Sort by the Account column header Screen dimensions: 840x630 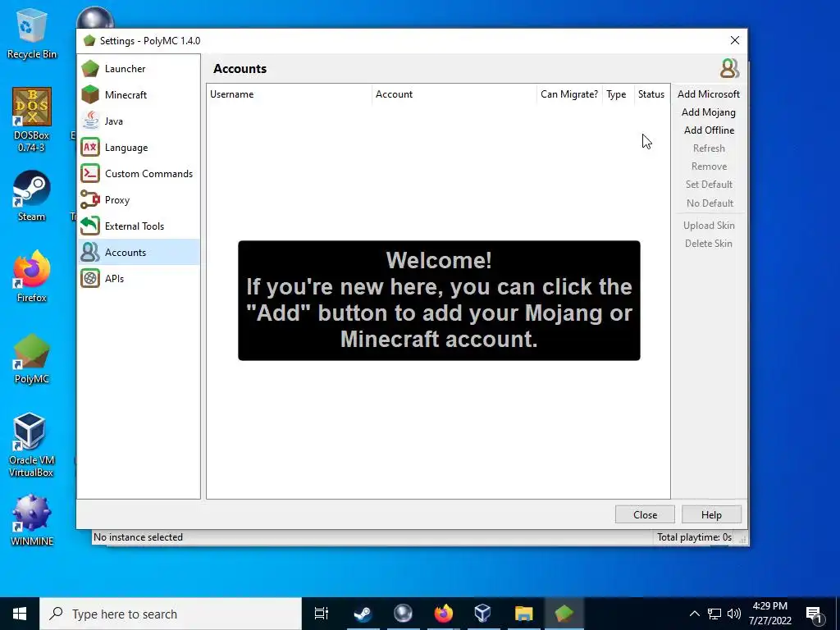454,94
